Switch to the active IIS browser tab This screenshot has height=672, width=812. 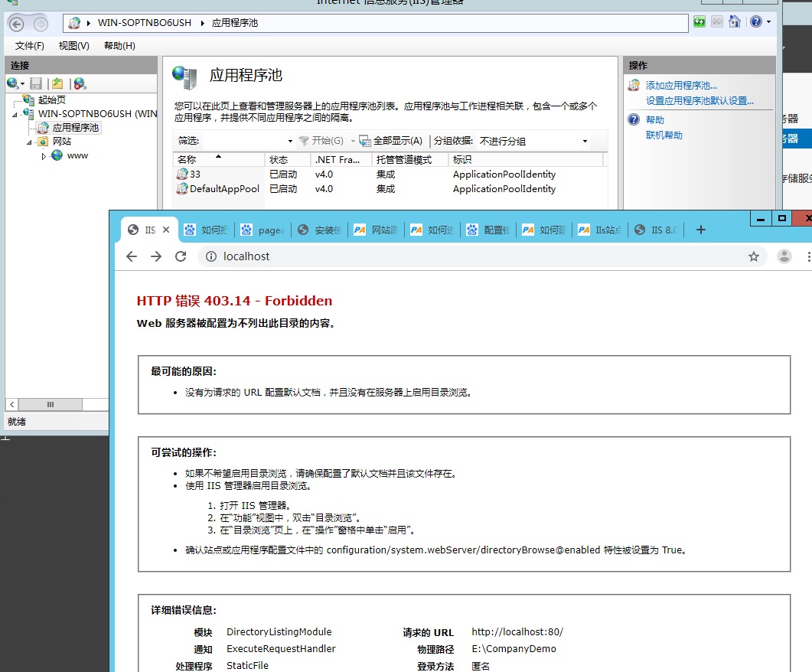(x=149, y=230)
